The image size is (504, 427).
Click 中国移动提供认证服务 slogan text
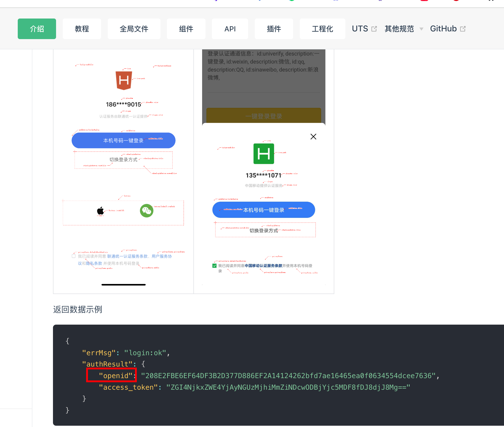tap(264, 185)
